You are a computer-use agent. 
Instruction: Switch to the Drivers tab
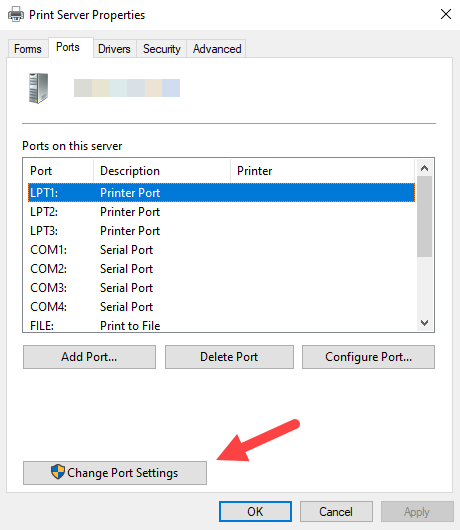click(114, 49)
